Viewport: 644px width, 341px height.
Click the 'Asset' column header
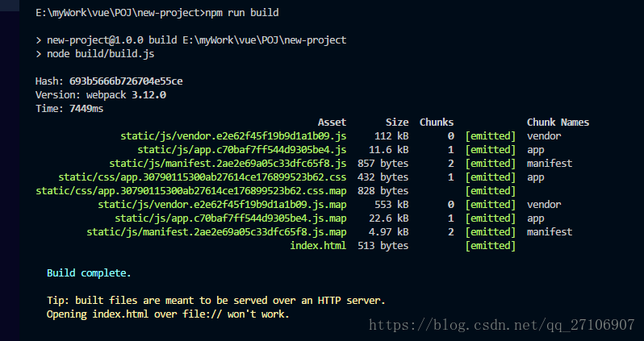point(332,123)
